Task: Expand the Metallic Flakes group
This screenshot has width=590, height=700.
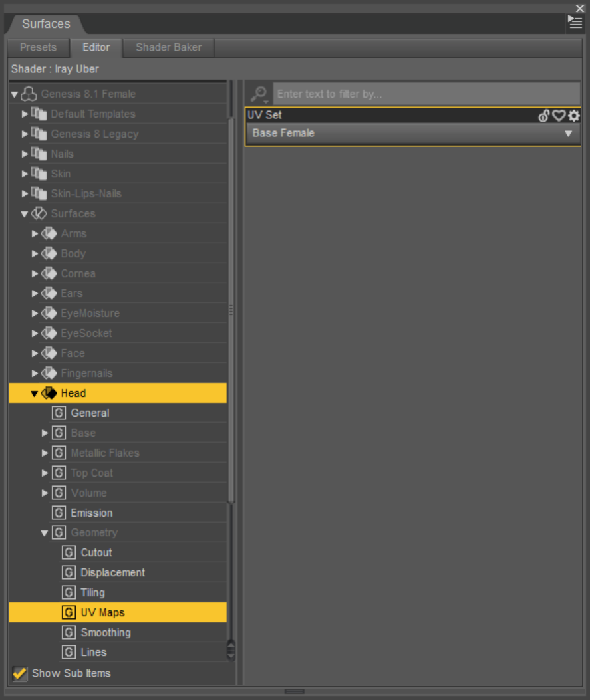Action: tap(45, 453)
